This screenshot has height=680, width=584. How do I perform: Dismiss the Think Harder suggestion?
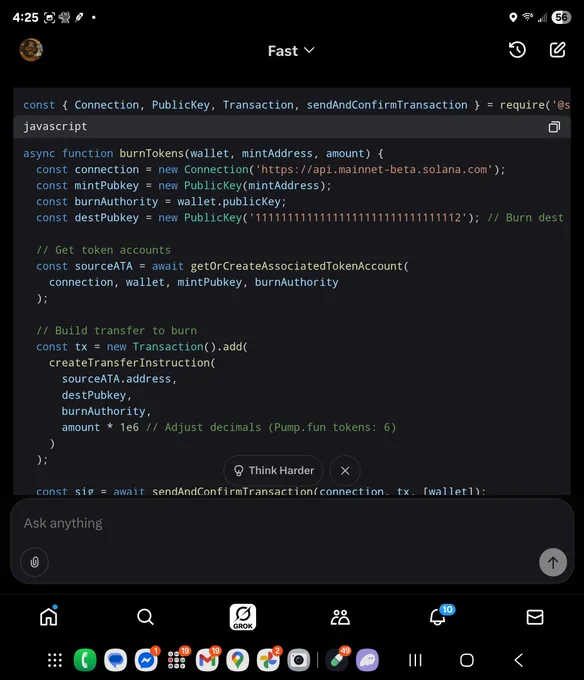tap(345, 471)
